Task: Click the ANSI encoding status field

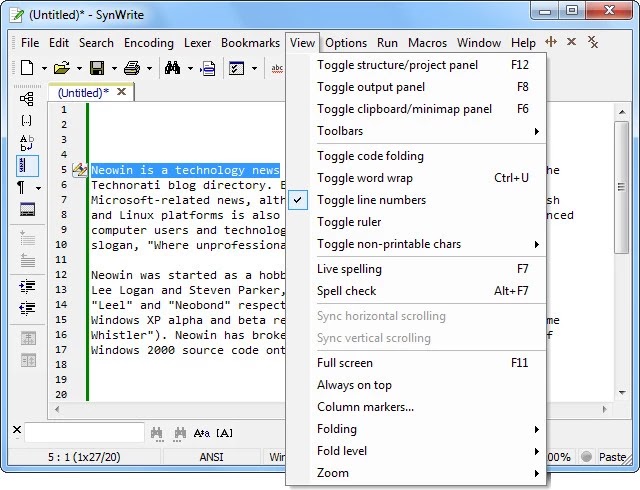Action: 211,457
